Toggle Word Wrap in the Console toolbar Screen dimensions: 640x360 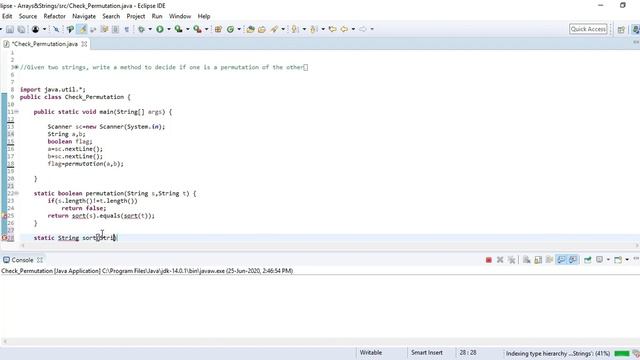coord(549,260)
